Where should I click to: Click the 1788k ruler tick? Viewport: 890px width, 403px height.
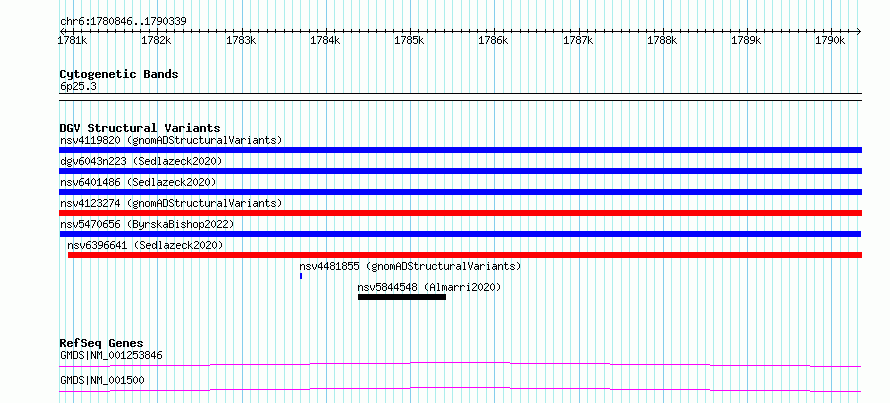[662, 41]
